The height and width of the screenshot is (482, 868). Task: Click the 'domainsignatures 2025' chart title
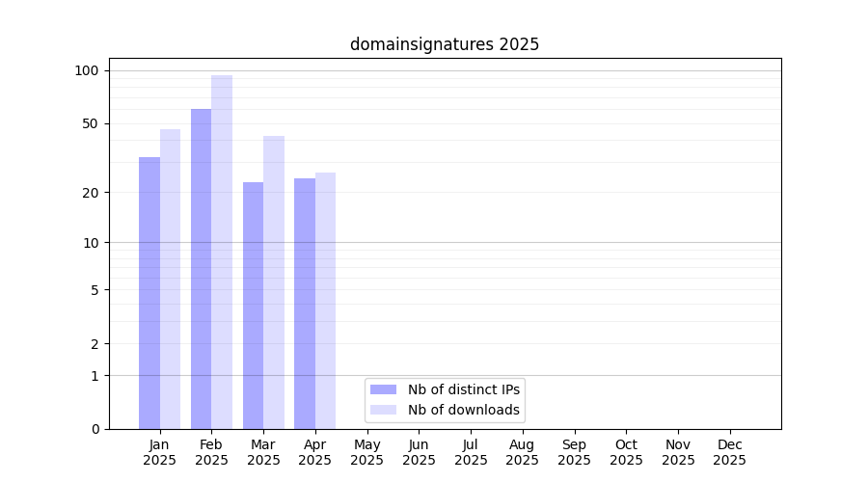444,44
